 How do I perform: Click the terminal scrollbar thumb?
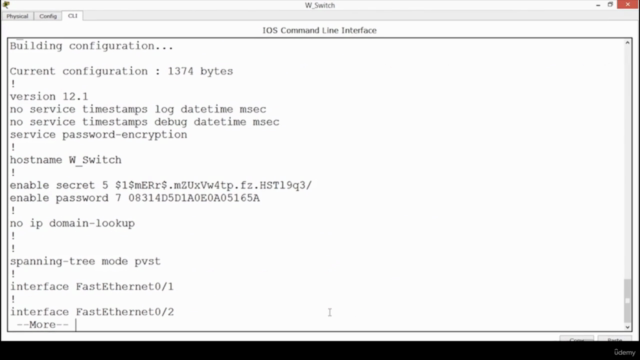pyautogui.click(x=627, y=300)
